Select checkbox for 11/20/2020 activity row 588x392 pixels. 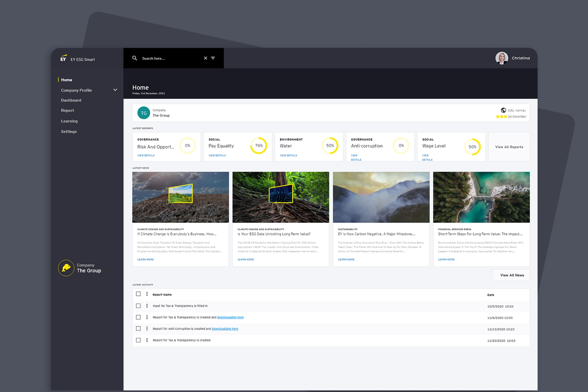tap(138, 340)
